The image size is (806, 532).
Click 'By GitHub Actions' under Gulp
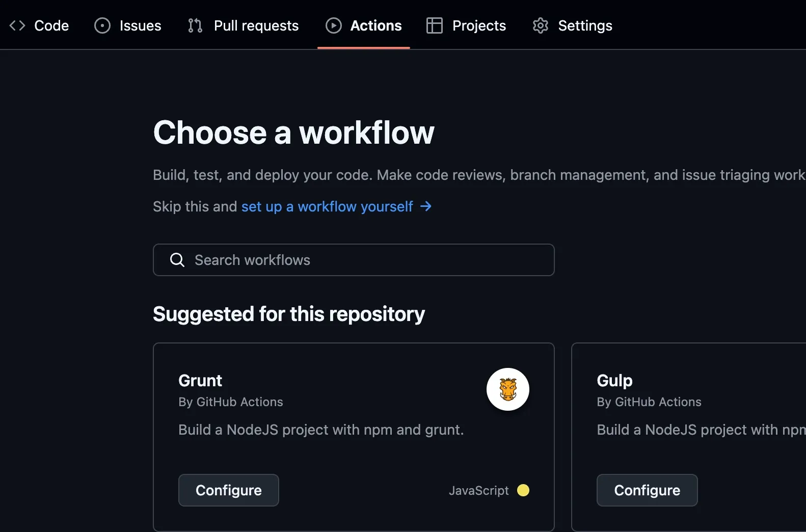point(649,402)
